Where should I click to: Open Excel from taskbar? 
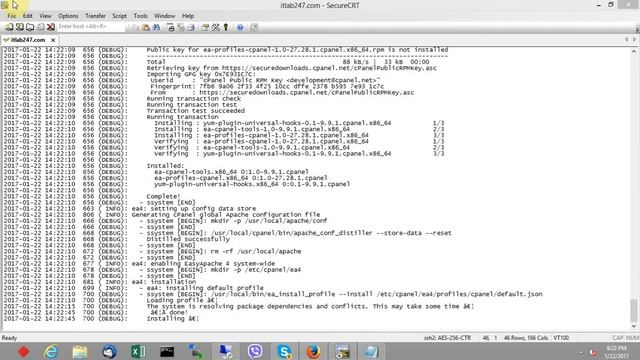coord(138,351)
